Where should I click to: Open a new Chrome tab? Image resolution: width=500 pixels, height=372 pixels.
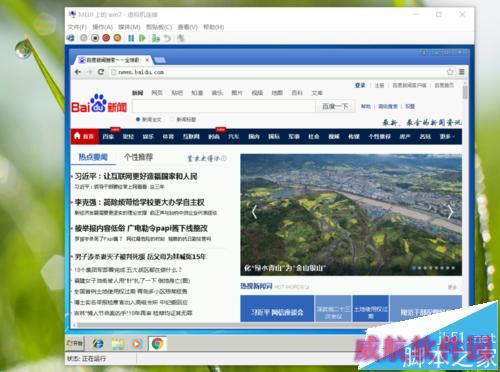click(x=160, y=60)
